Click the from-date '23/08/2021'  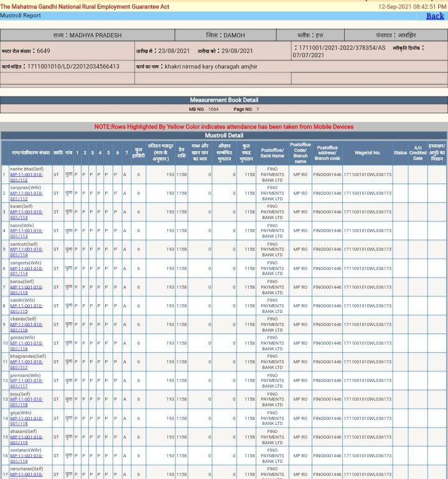(174, 51)
